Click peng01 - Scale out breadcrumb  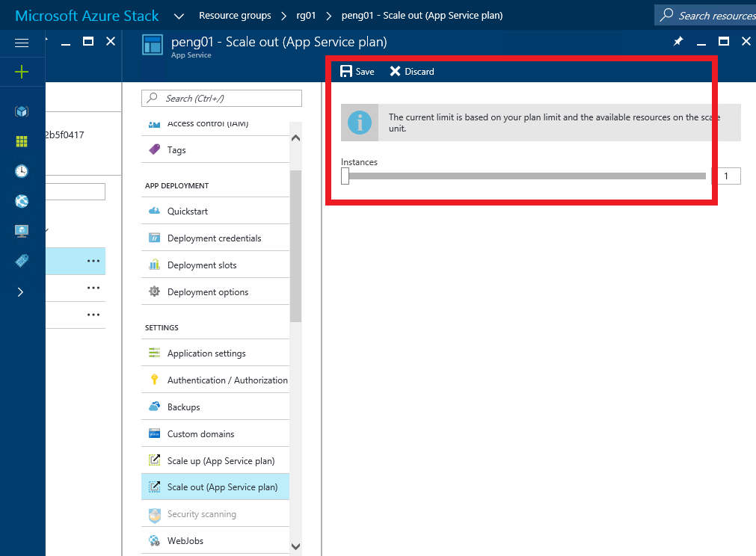(x=422, y=16)
